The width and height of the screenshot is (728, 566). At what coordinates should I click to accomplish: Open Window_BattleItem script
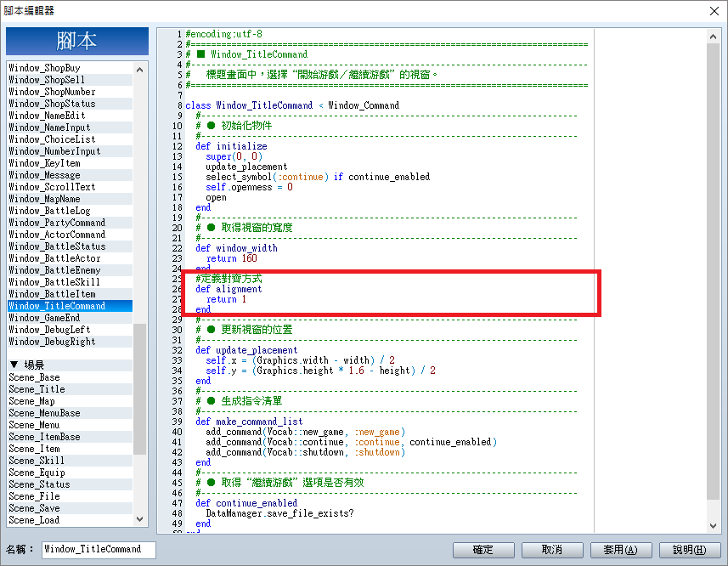point(71,294)
